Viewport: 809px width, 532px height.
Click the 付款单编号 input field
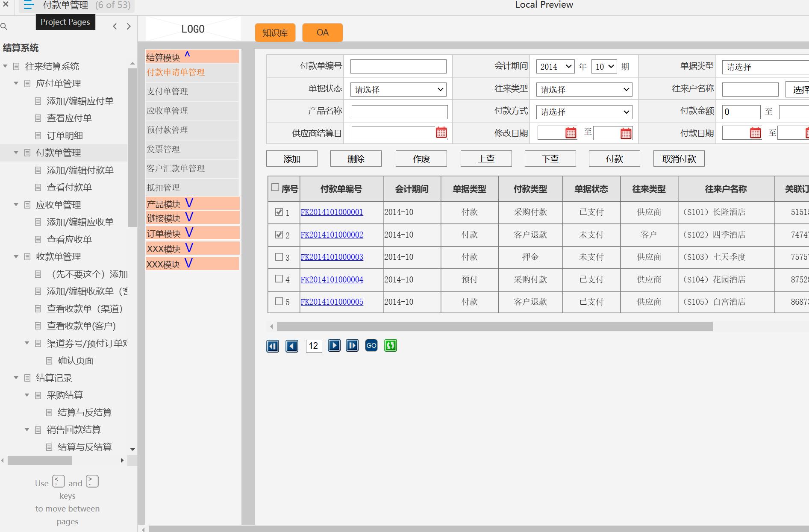(x=398, y=66)
